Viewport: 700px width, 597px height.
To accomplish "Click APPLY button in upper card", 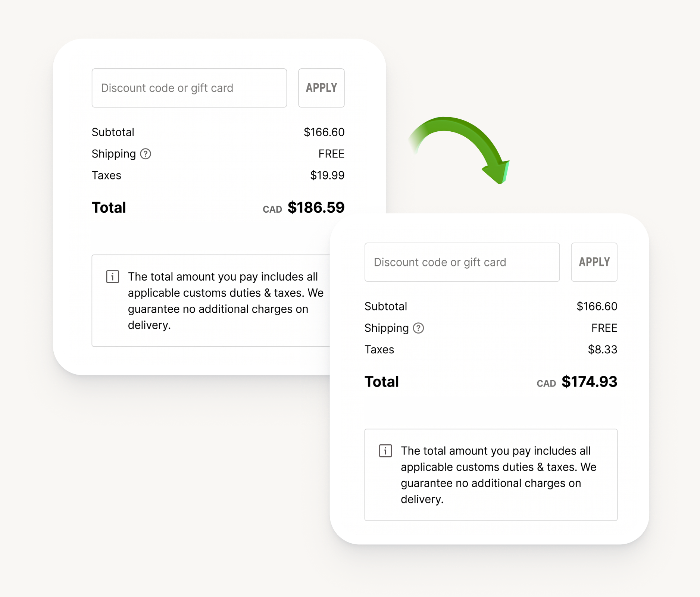I will point(321,88).
